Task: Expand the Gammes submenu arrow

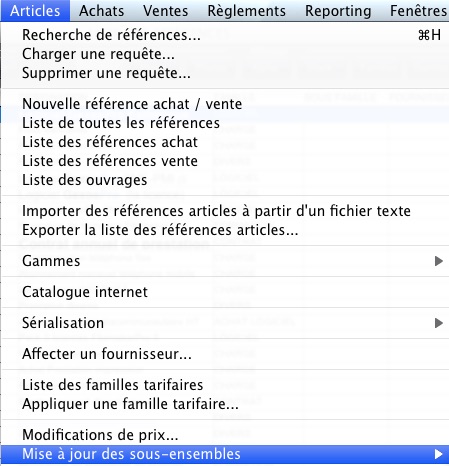Action: (x=439, y=261)
